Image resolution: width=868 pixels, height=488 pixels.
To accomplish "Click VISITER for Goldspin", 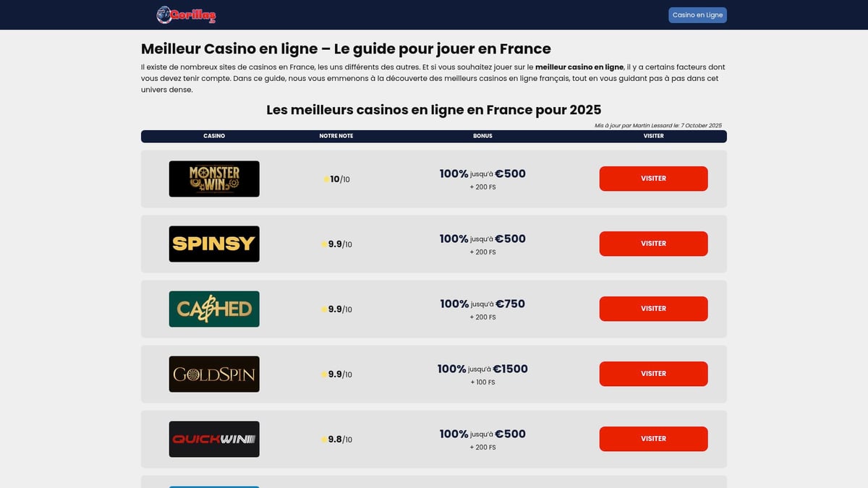I will pos(653,374).
